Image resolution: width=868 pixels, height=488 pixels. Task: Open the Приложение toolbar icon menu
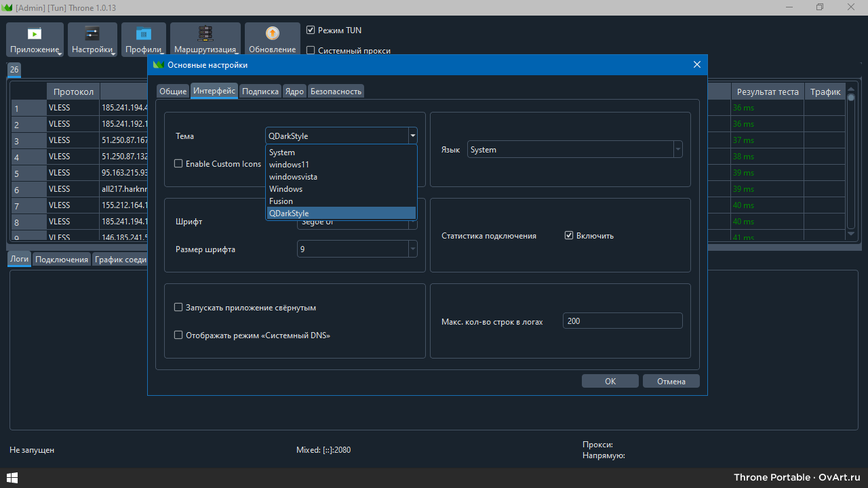[x=35, y=34]
